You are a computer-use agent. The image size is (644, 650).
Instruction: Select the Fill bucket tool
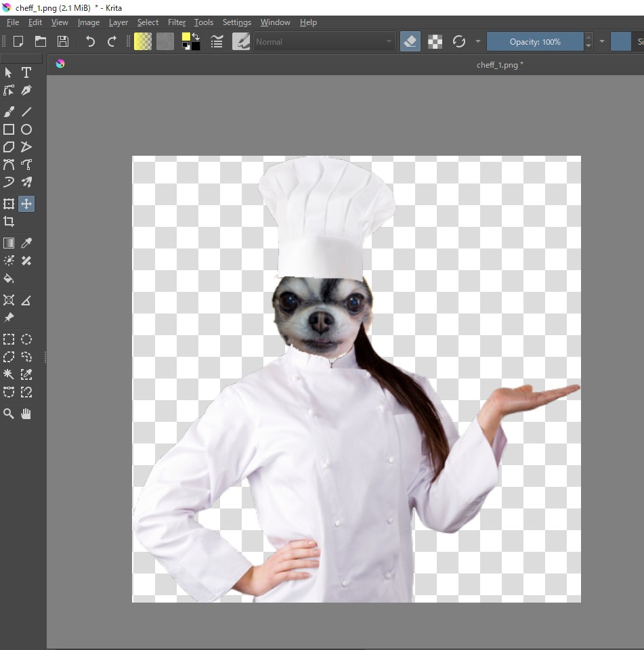coord(9,278)
